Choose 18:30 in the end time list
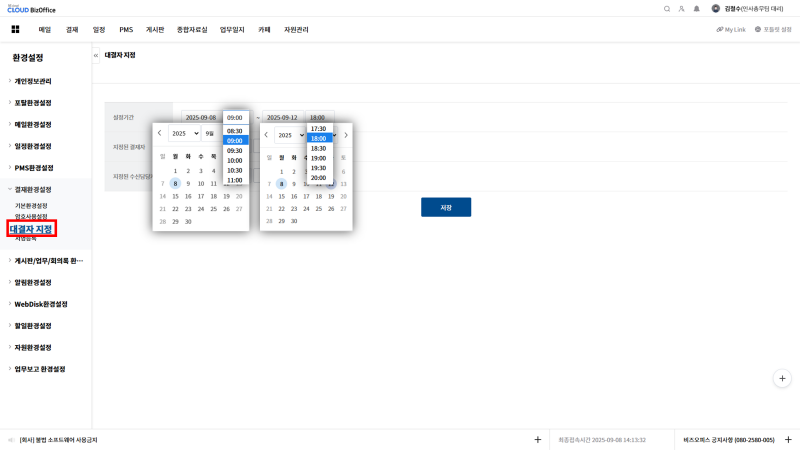The width and height of the screenshot is (800, 450). click(319, 148)
